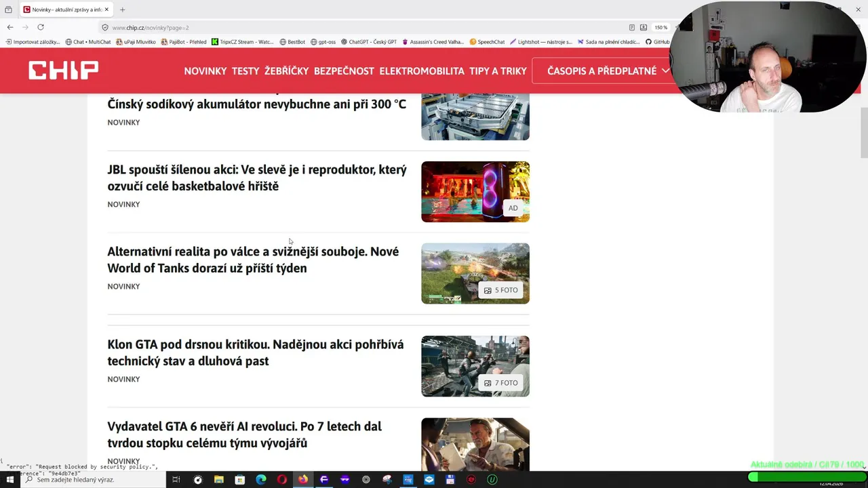Click the World of Tanks thumbnail
The height and width of the screenshot is (488, 868).
coord(475,274)
